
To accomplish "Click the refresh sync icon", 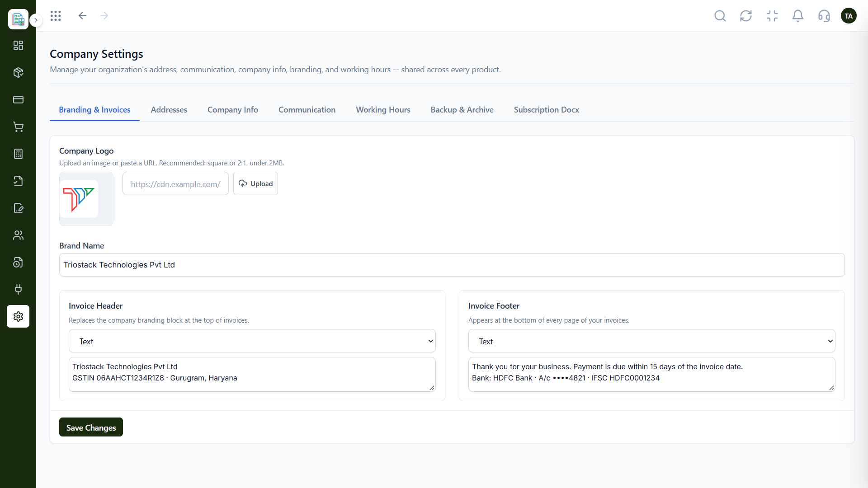I will click(x=746, y=16).
